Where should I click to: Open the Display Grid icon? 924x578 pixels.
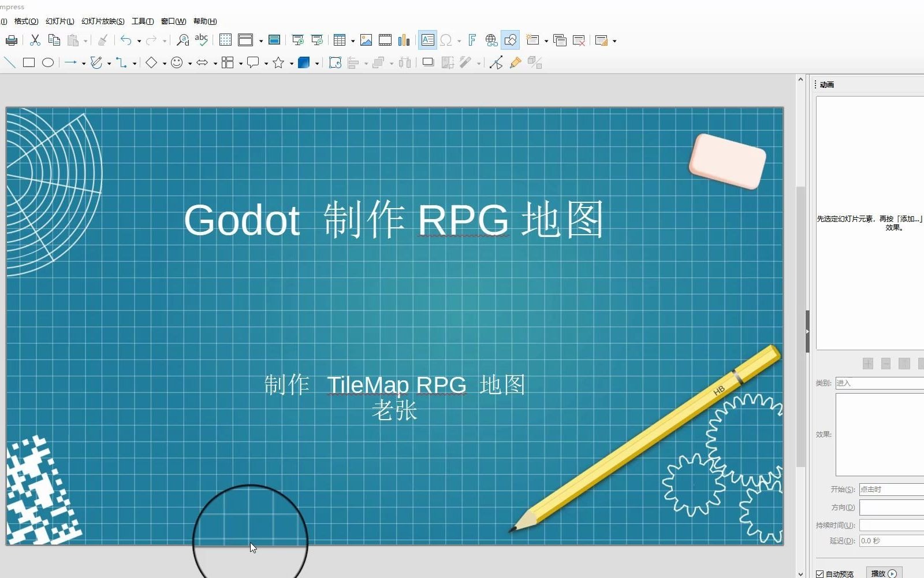click(225, 40)
